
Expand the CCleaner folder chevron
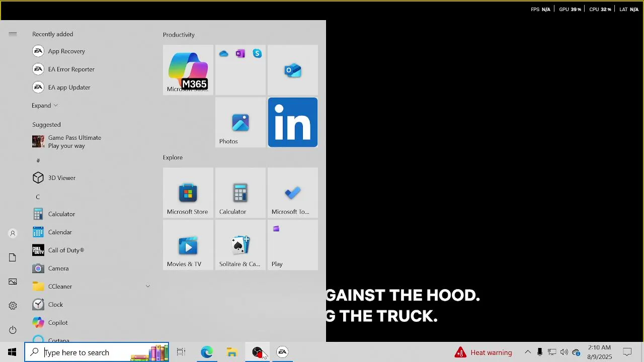148,287
